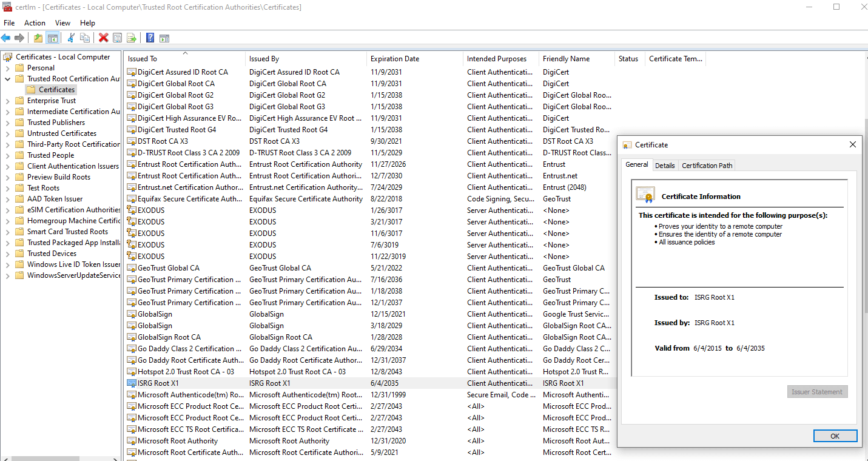
Task: Click the Cut scissors icon
Action: pos(70,38)
